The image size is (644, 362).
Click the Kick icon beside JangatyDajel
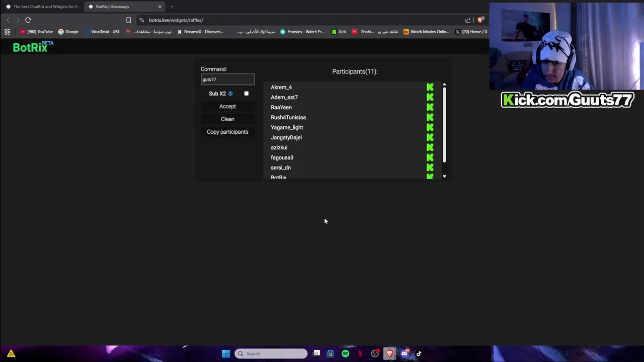pos(430,137)
